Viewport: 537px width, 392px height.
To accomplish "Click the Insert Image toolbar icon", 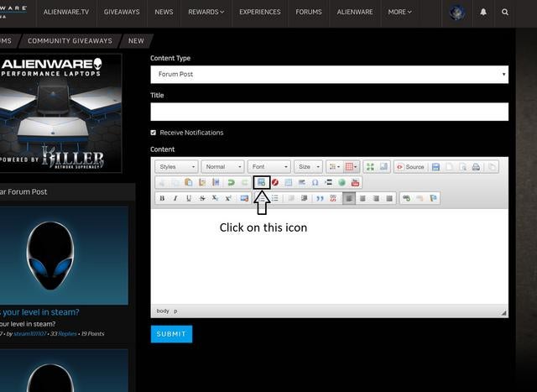I will point(262,182).
